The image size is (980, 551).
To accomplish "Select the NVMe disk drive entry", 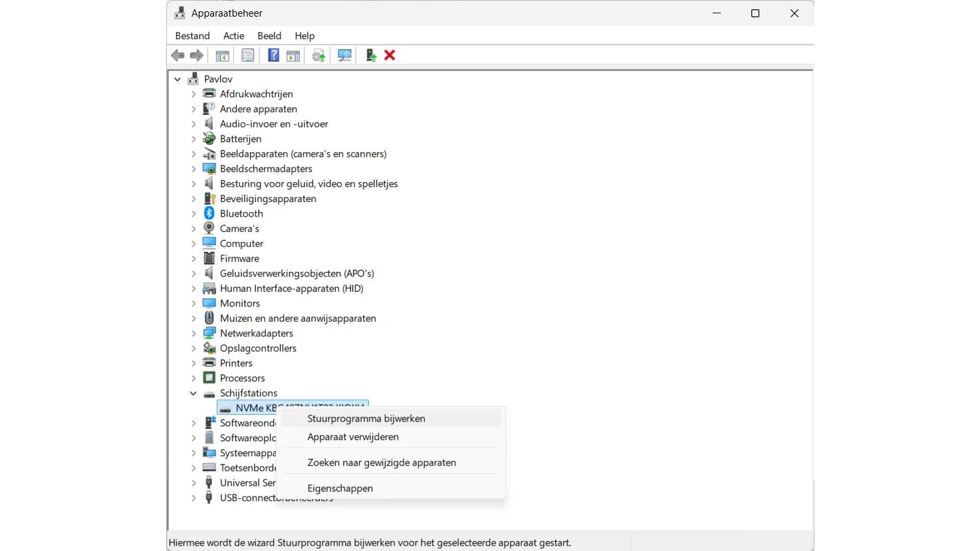I will point(293,407).
